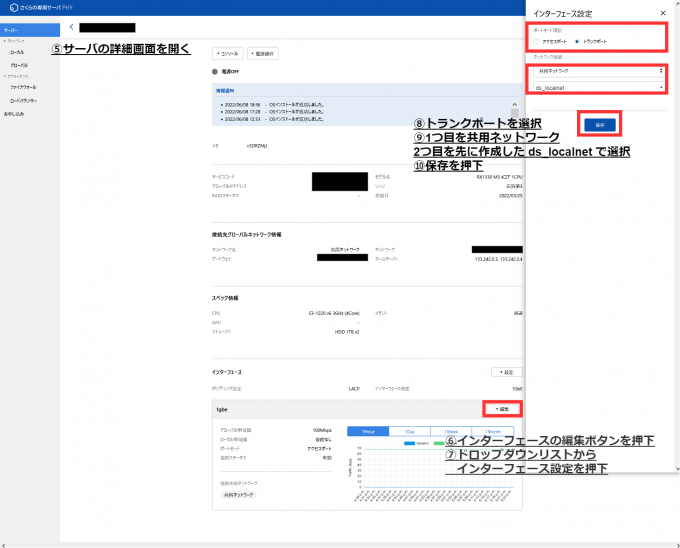Click the 2022/06/08 18:56 notification entry
Image resolution: width=680 pixels, height=548 pixels.
click(x=272, y=105)
